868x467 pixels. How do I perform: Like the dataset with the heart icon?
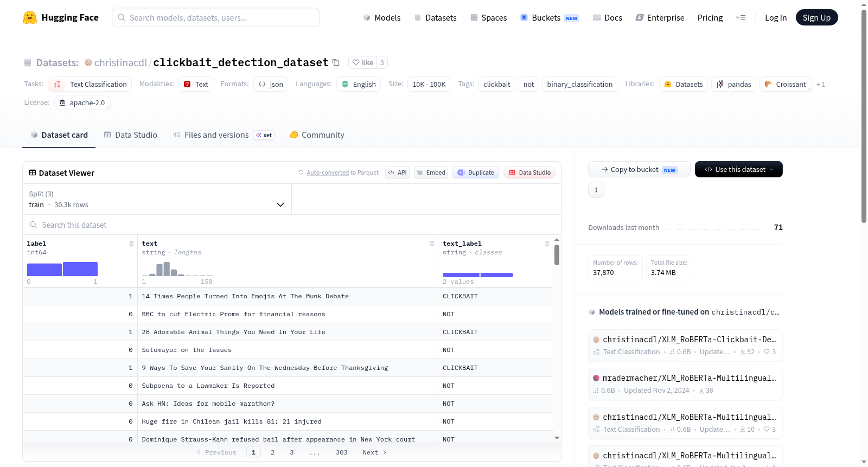(x=362, y=62)
